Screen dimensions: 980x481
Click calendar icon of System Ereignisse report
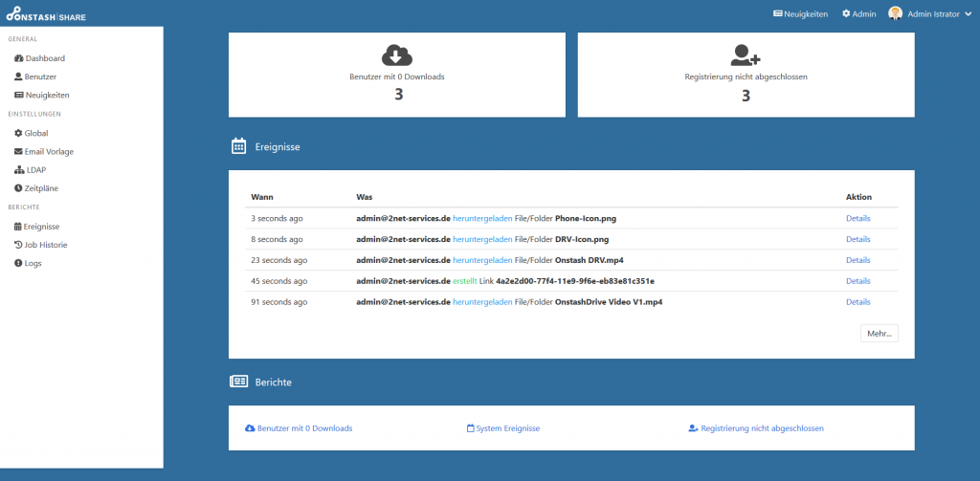[471, 428]
